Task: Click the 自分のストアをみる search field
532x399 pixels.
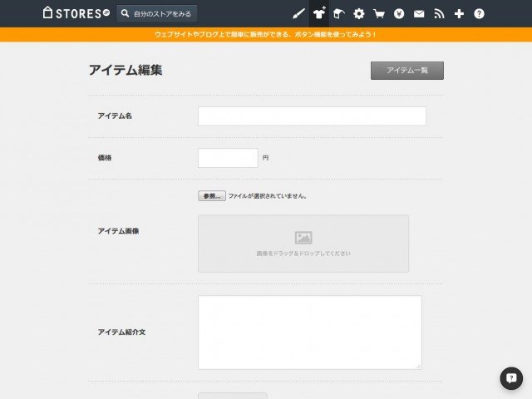Action: (157, 13)
